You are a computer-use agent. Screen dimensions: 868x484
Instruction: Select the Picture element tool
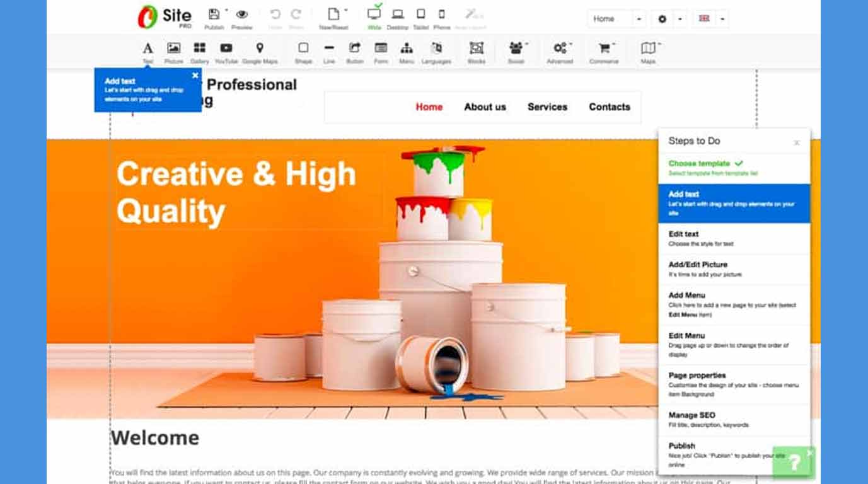click(x=173, y=52)
